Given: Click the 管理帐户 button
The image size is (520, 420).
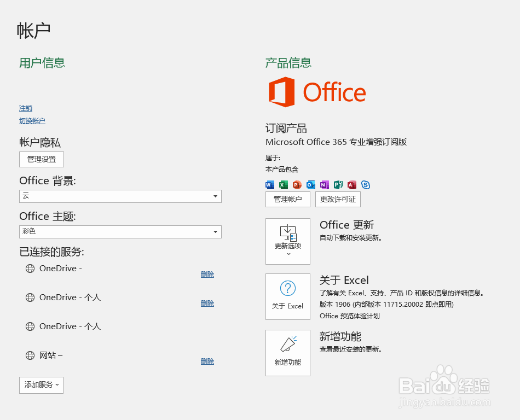Looking at the screenshot, I should pyautogui.click(x=288, y=199).
